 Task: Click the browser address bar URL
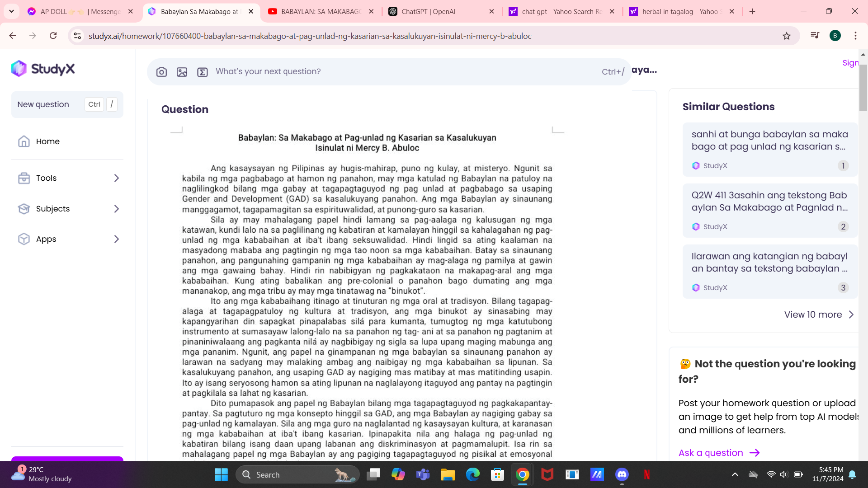[x=310, y=36]
